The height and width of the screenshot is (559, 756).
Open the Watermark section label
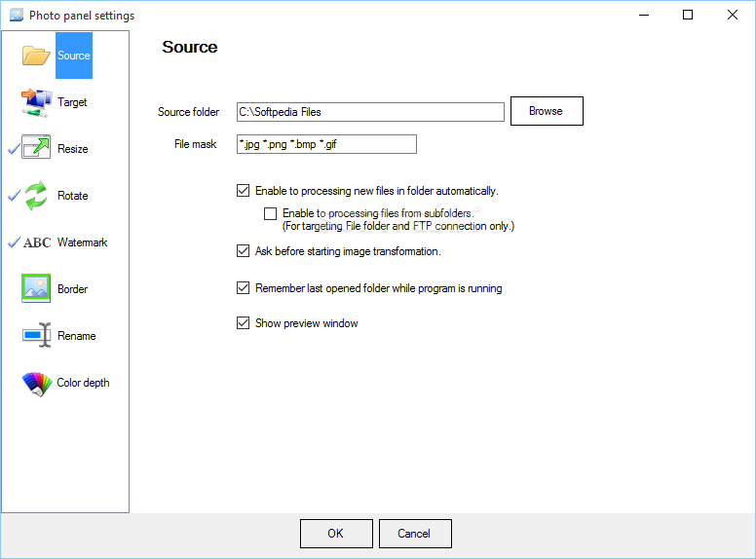click(83, 242)
